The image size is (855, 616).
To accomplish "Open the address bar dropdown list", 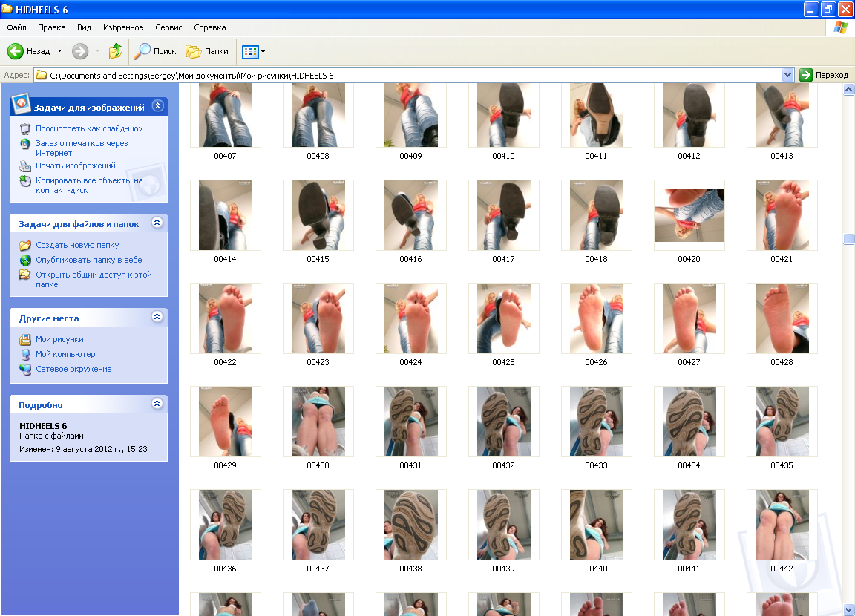I will tap(787, 75).
